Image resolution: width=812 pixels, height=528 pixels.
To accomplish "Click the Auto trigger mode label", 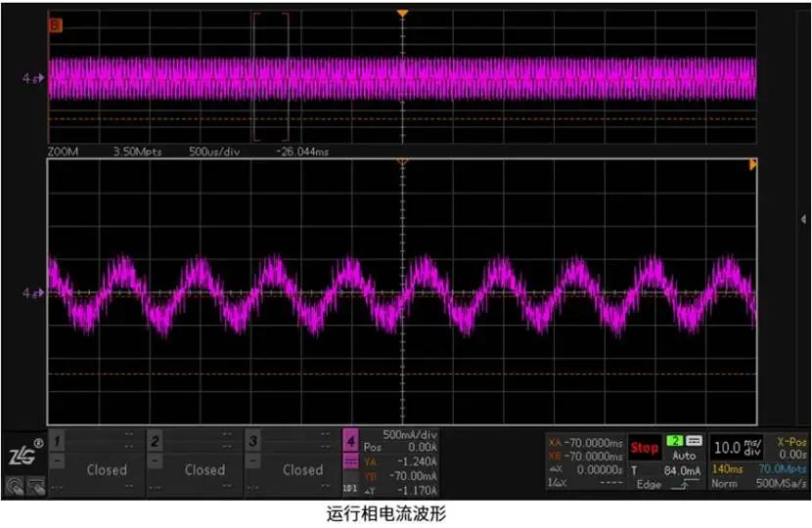I will 684,456.
